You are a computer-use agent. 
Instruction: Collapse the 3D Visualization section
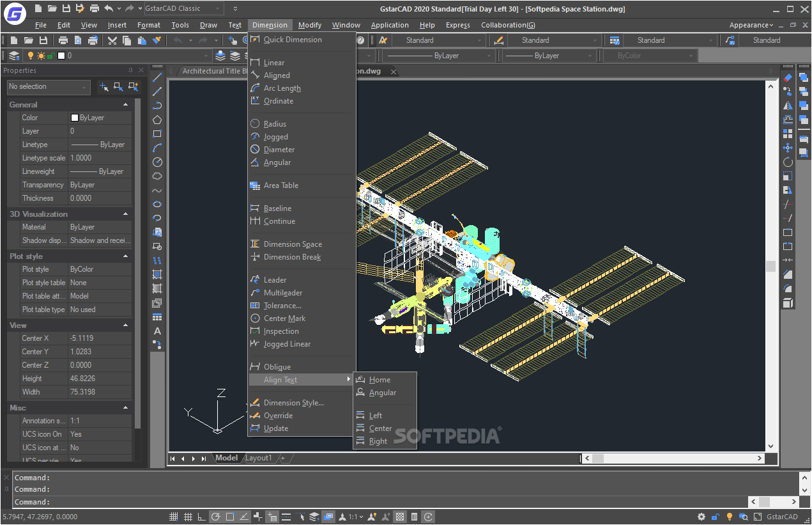(x=125, y=214)
